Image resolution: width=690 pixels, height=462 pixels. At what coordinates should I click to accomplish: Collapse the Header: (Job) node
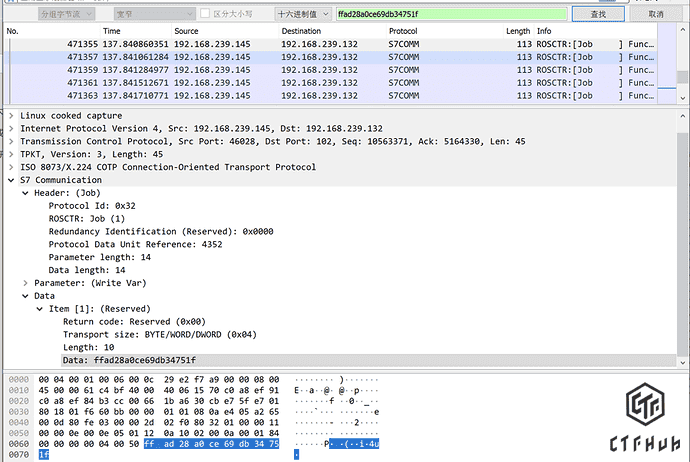click(25, 192)
